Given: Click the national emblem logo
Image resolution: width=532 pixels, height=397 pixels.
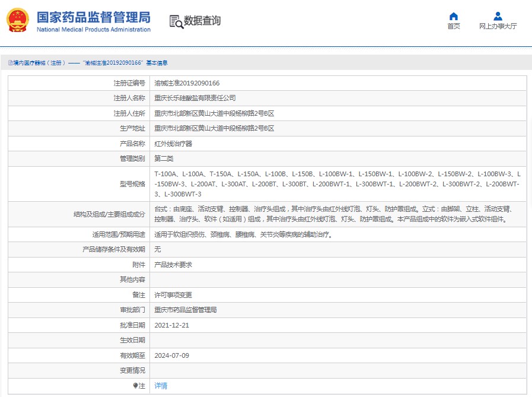Looking at the screenshot, I should click(x=18, y=20).
